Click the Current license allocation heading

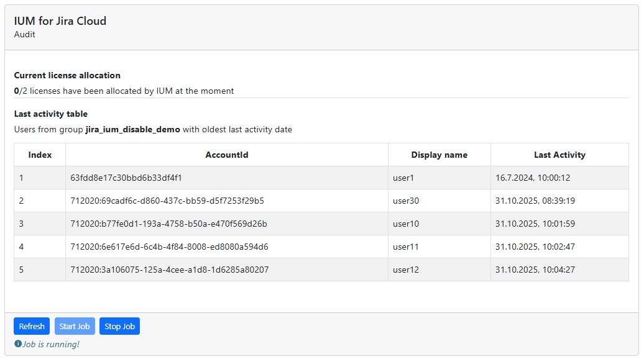[67, 75]
